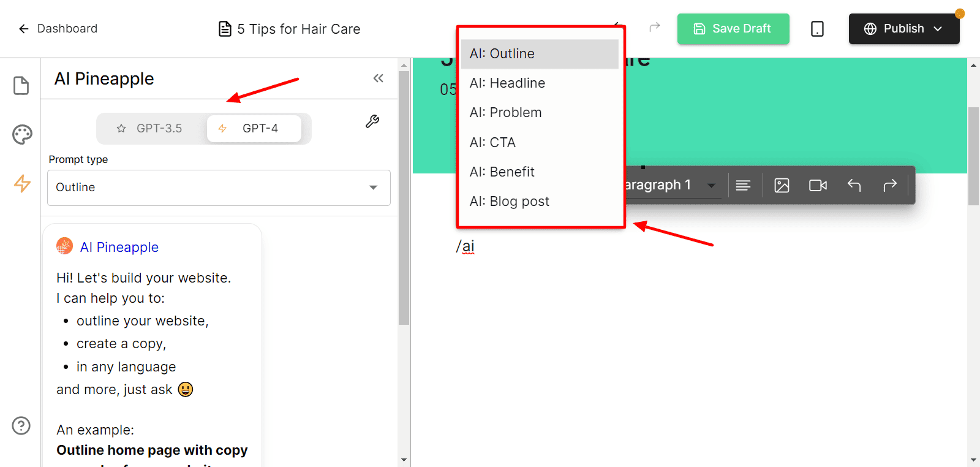The image size is (980, 467).
Task: Toggle the mobile preview device icon
Action: coord(817,29)
